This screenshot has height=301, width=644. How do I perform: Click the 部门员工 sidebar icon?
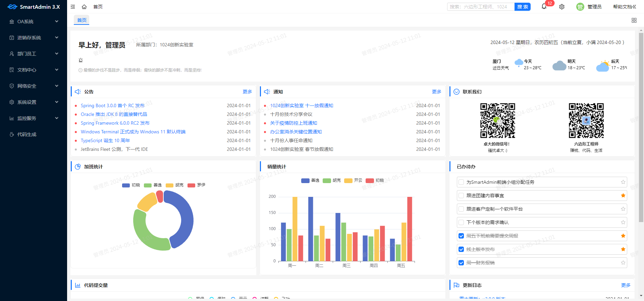[12, 54]
